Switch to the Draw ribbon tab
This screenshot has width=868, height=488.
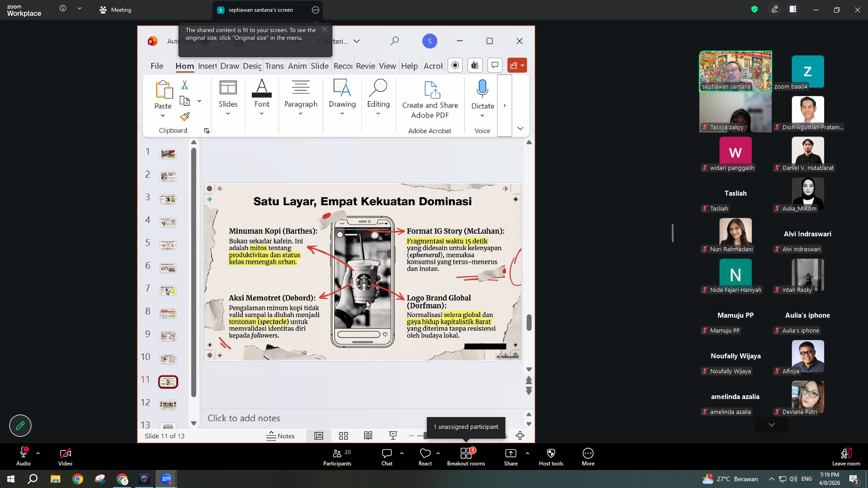point(230,66)
